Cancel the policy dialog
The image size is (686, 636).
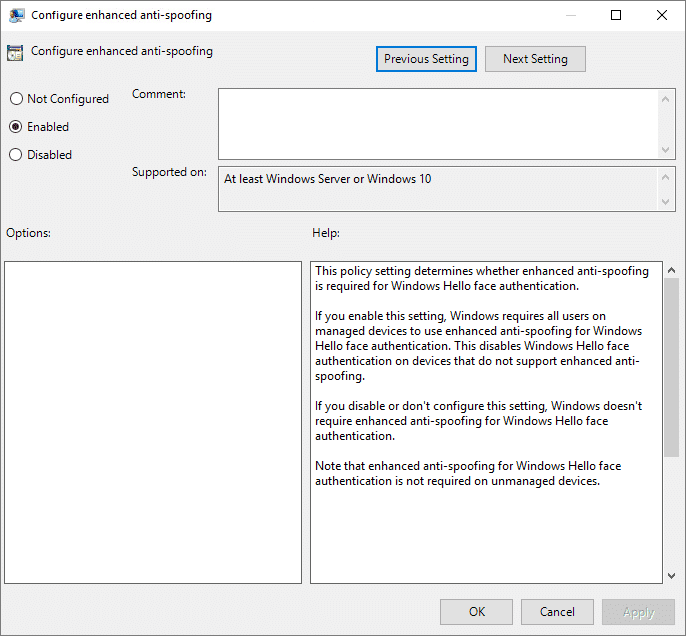point(557,612)
